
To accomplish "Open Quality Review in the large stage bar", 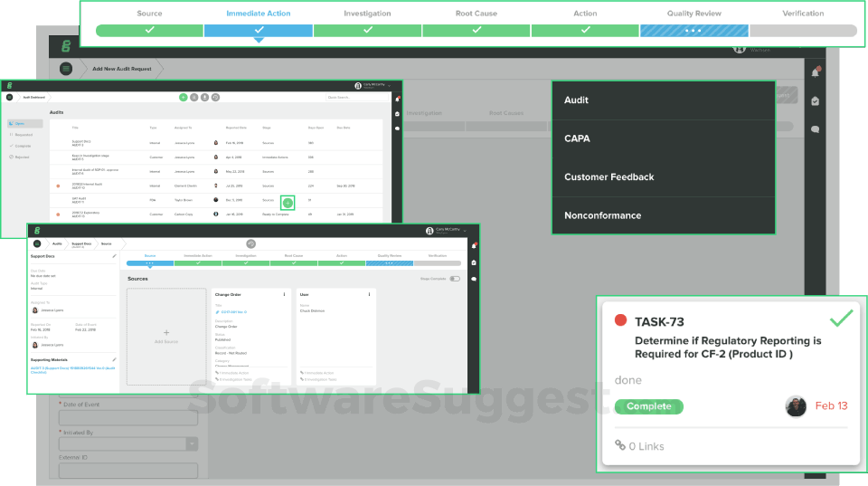I will tap(694, 30).
